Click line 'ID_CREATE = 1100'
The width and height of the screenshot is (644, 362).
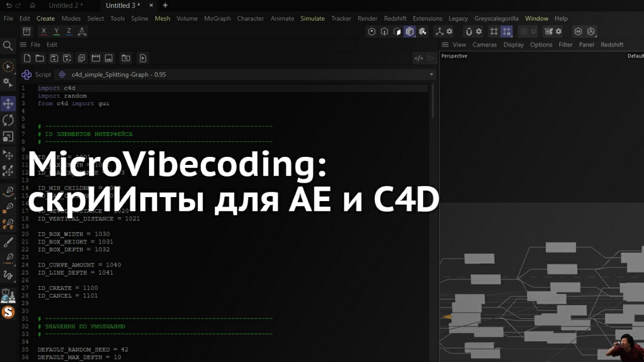(x=68, y=288)
